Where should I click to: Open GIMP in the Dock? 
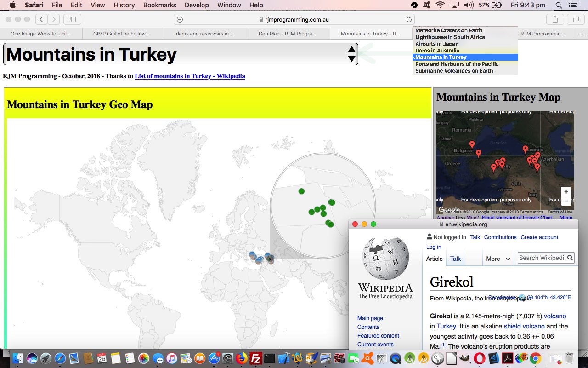465,358
